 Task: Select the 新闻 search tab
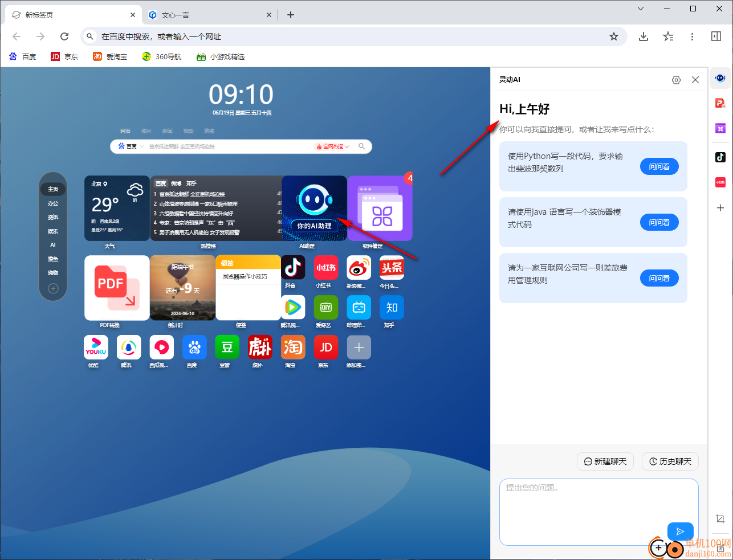[167, 131]
